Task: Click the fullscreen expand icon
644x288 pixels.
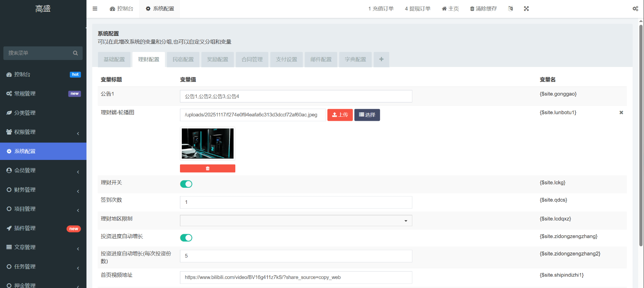Action: pyautogui.click(x=526, y=9)
